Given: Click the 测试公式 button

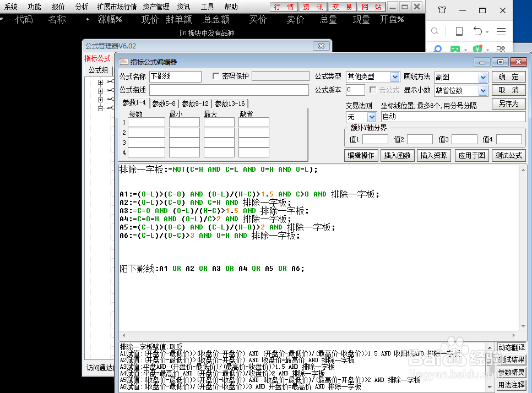Looking at the screenshot, I should click(508, 155).
